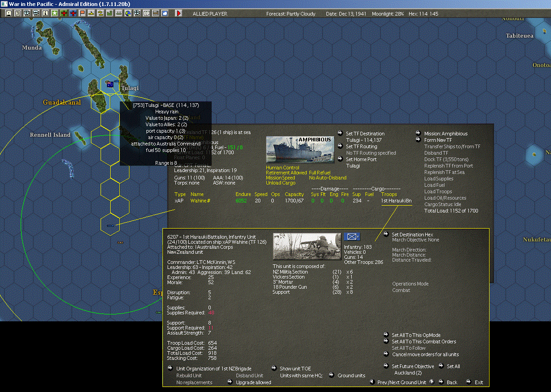Click Set Future Objective
This screenshot has height=392, width=551.
413,366
